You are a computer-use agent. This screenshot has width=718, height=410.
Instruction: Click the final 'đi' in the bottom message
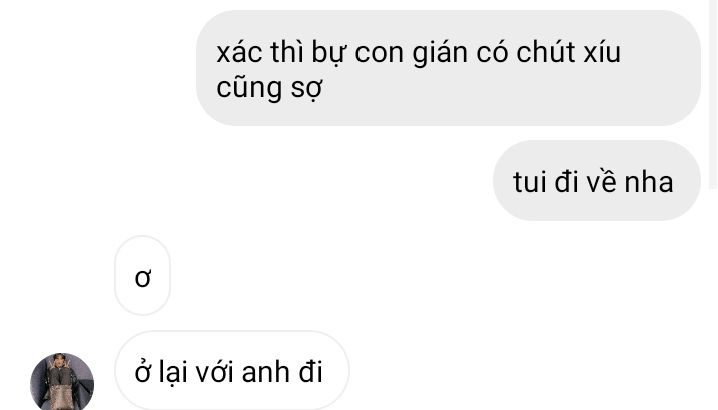pyautogui.click(x=311, y=372)
